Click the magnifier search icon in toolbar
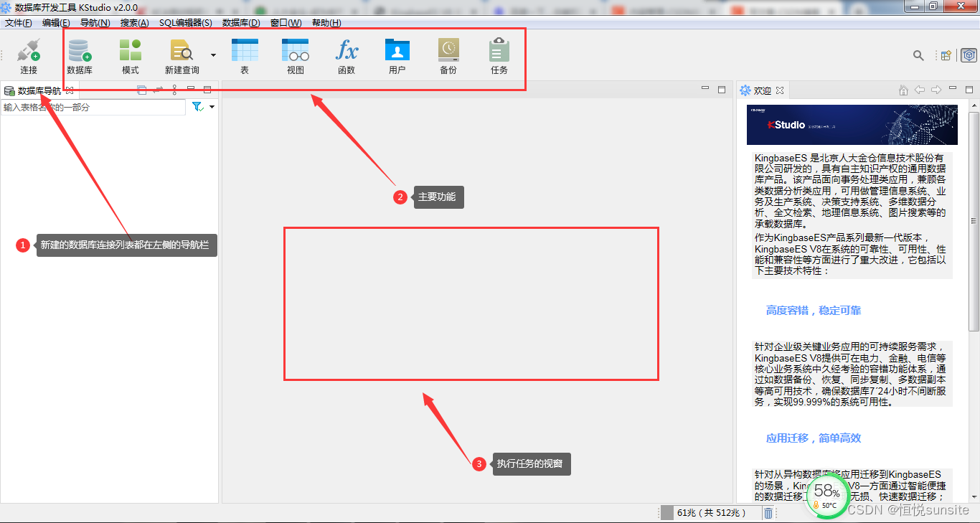The image size is (980, 523). [918, 55]
